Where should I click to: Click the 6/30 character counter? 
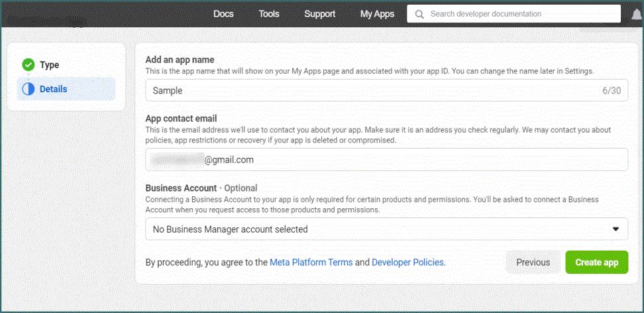(x=611, y=91)
